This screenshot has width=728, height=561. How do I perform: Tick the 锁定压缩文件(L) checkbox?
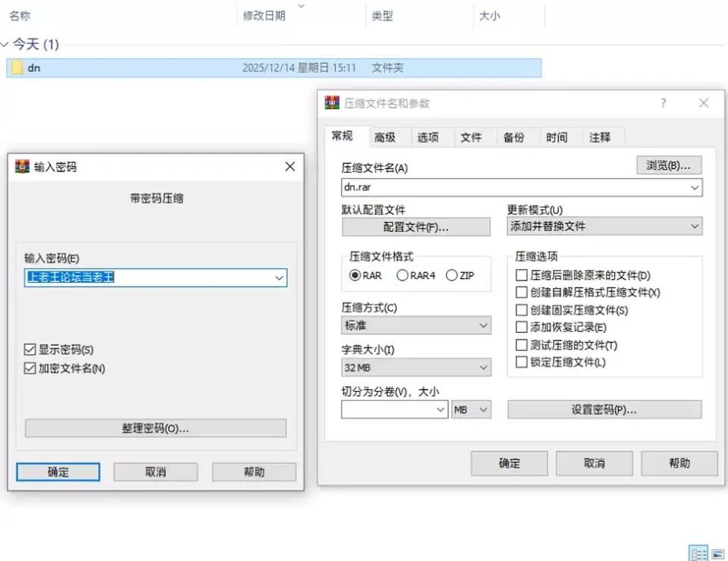click(522, 362)
